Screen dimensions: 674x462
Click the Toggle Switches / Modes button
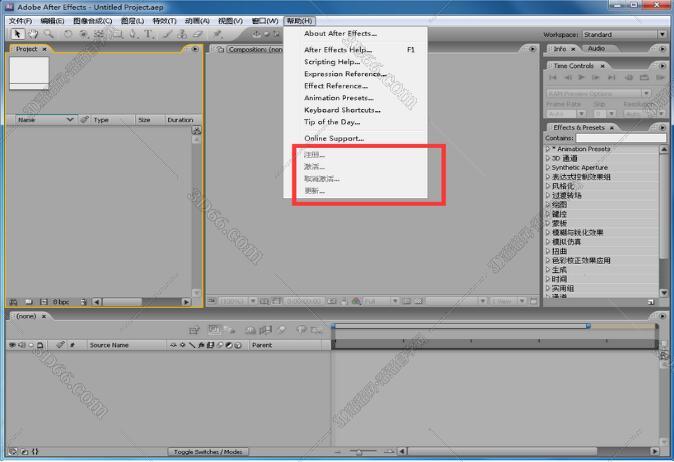pyautogui.click(x=208, y=452)
